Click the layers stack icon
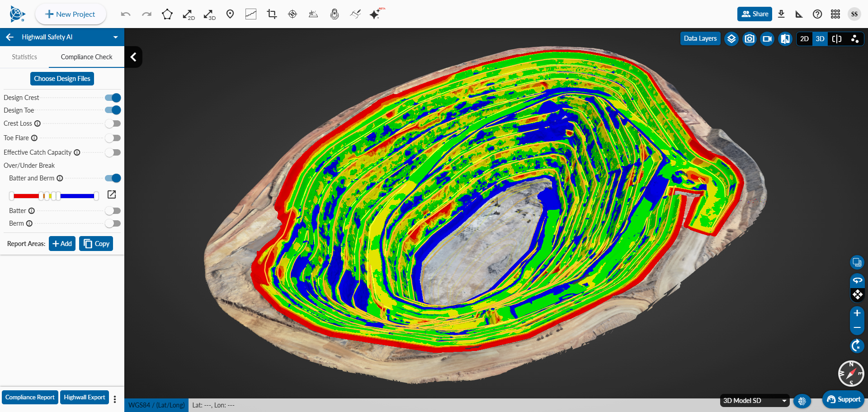The image size is (868, 412). coord(731,39)
